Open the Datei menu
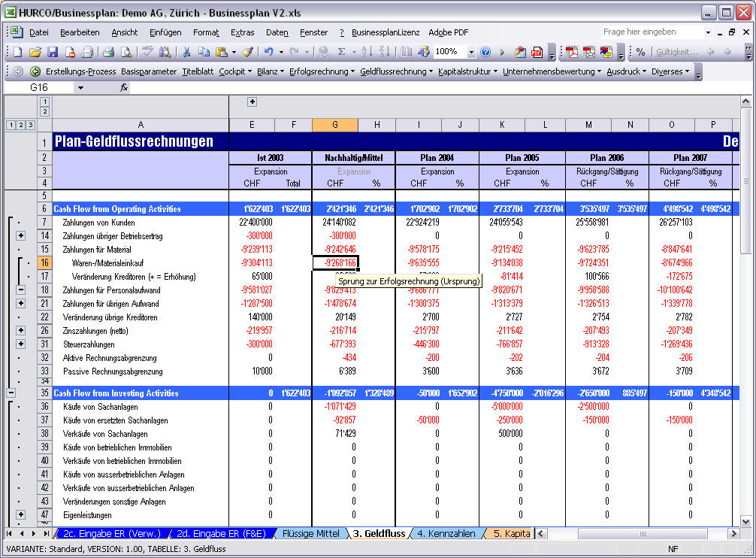This screenshot has height=558, width=756. [38, 32]
